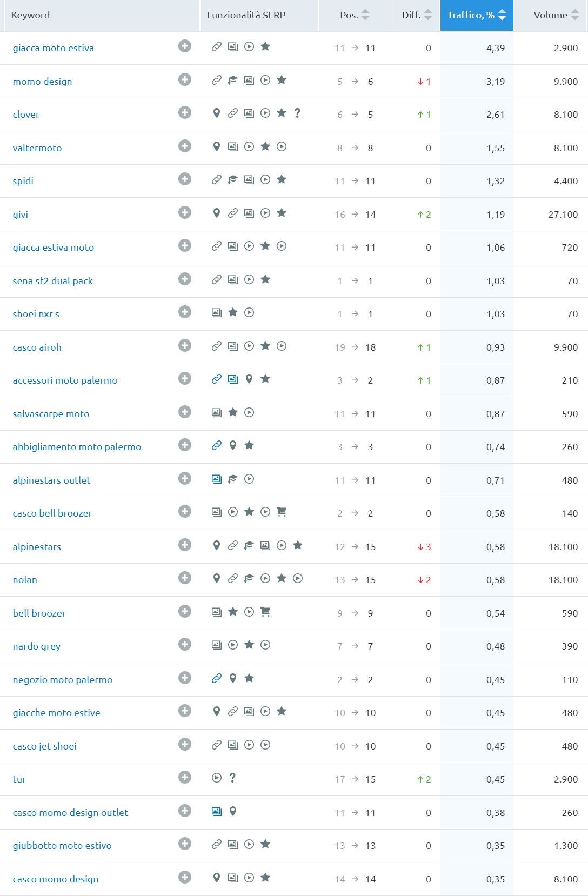Open keyword link spidi
The image size is (588, 896).
click(x=23, y=181)
